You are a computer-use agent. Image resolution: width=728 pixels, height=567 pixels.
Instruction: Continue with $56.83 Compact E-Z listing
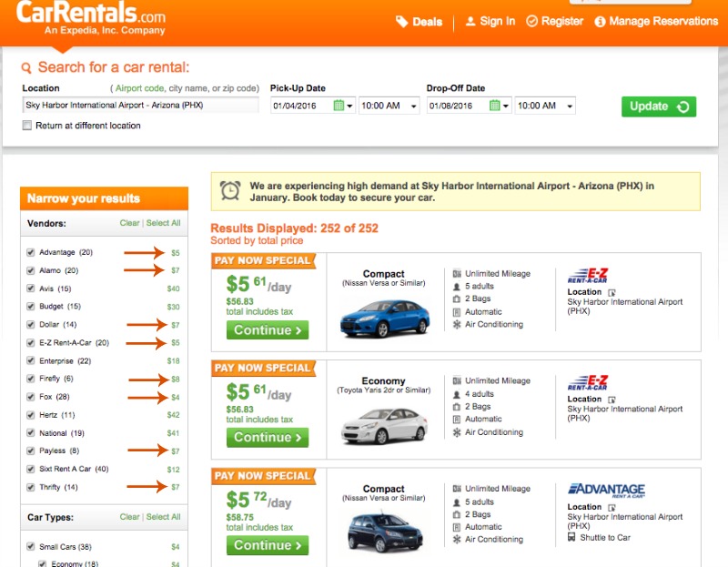tap(268, 330)
